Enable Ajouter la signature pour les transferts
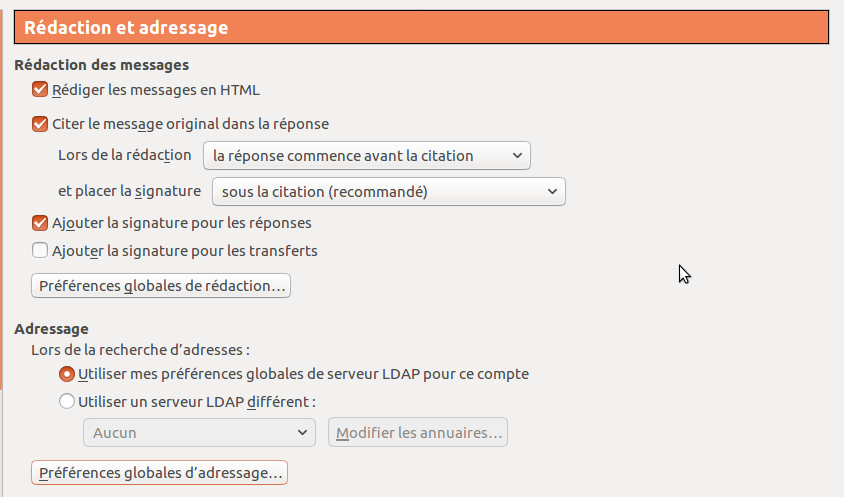Image resolution: width=844 pixels, height=497 pixels. tap(41, 250)
